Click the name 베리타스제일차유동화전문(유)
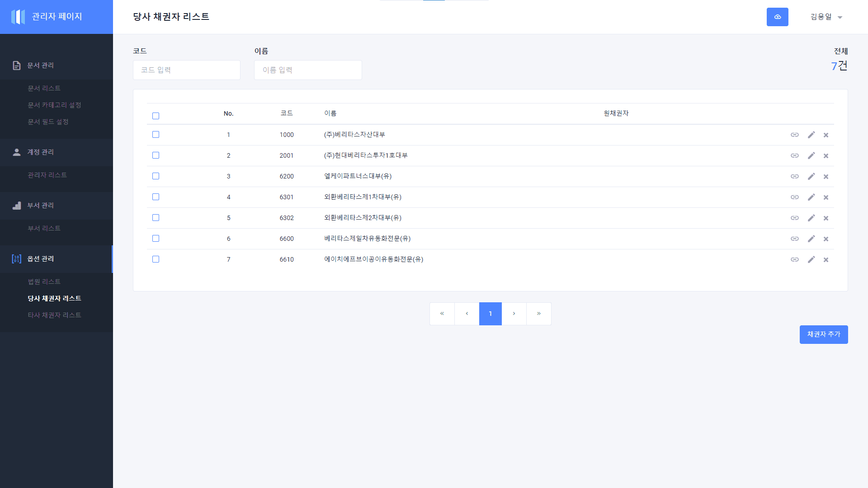This screenshot has width=868, height=488. click(367, 239)
